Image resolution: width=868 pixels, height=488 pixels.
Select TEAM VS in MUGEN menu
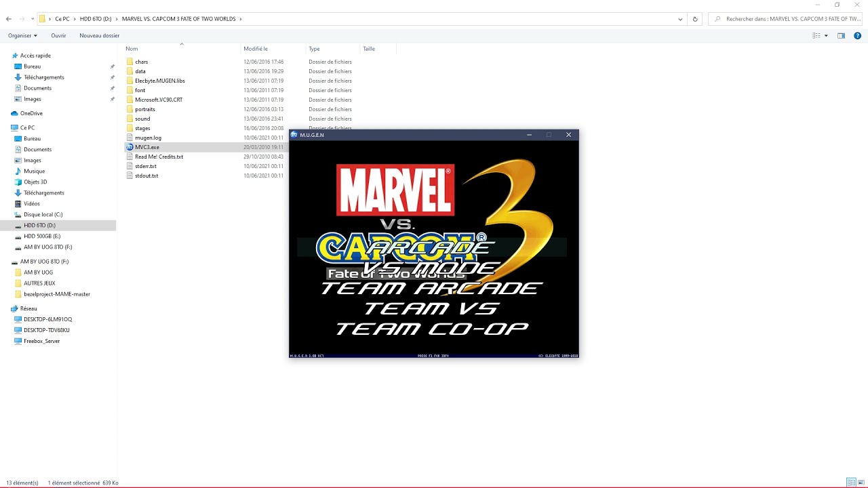pyautogui.click(x=431, y=308)
